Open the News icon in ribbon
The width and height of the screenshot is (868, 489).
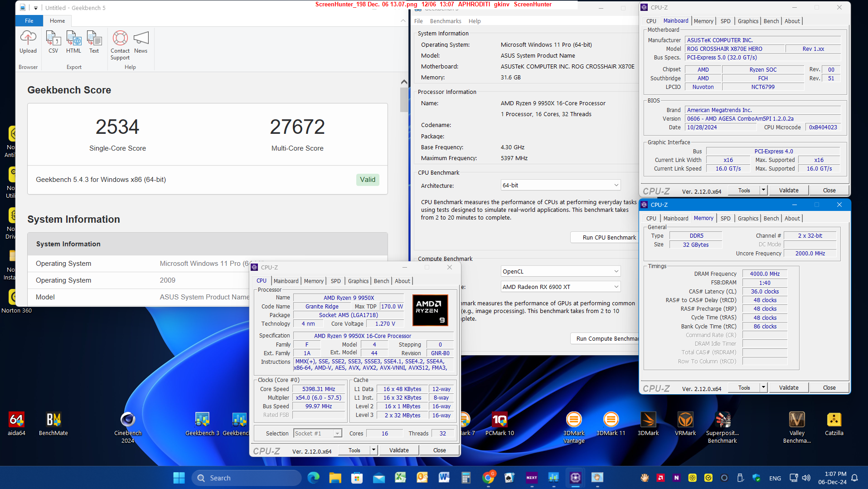(141, 42)
